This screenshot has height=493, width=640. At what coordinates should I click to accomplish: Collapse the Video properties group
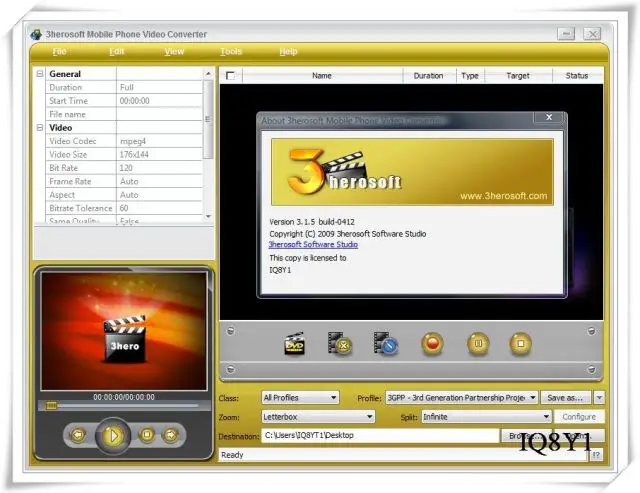tap(40, 128)
